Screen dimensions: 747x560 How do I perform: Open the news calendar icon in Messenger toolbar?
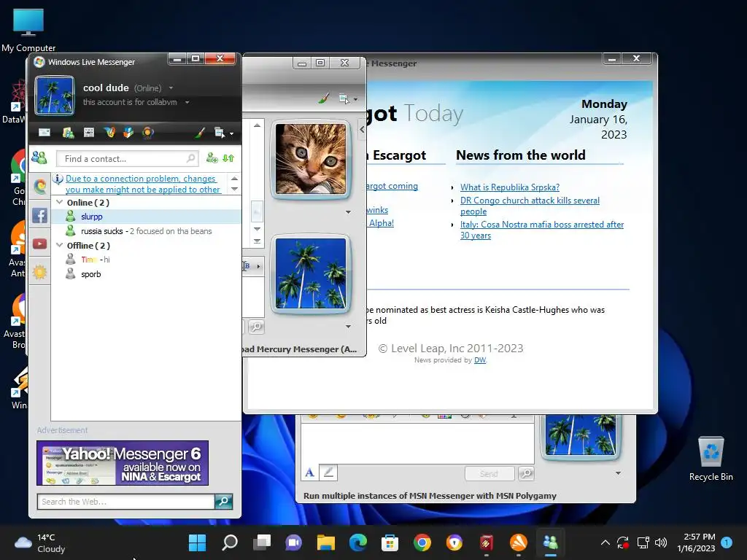(88, 133)
